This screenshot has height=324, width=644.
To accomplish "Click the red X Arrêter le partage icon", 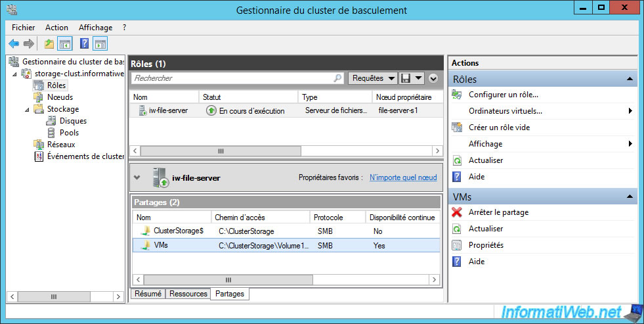I will [457, 212].
